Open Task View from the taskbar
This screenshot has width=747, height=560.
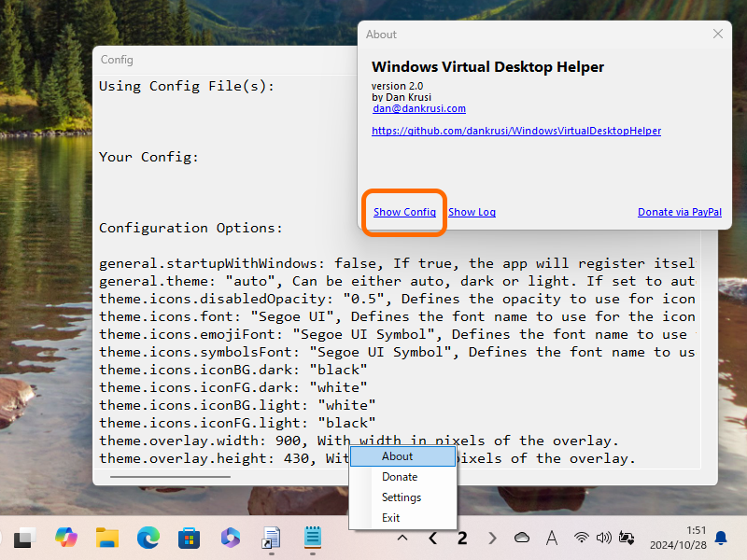coord(25,539)
